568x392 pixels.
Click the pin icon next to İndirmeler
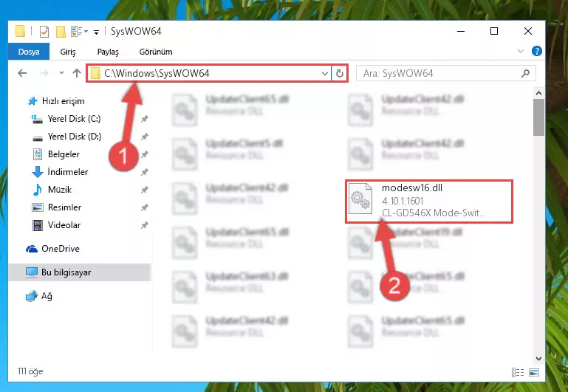[145, 172]
